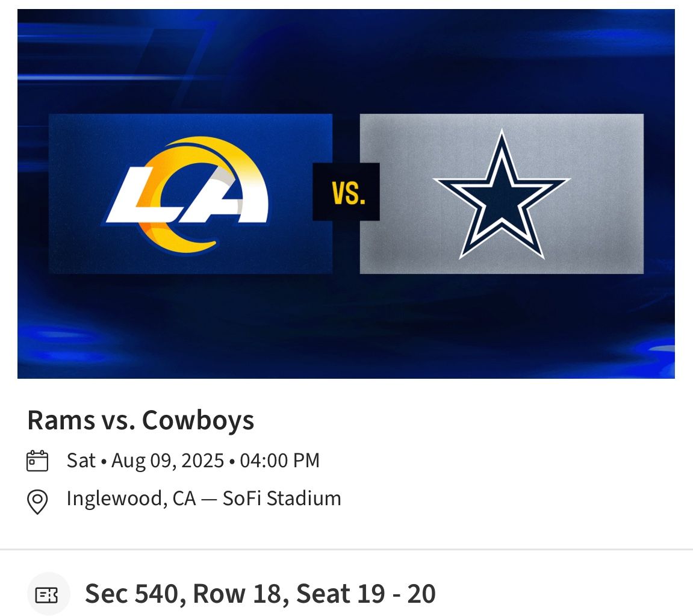Click the calendar icon beside the date
This screenshot has width=693, height=616.
[37, 461]
